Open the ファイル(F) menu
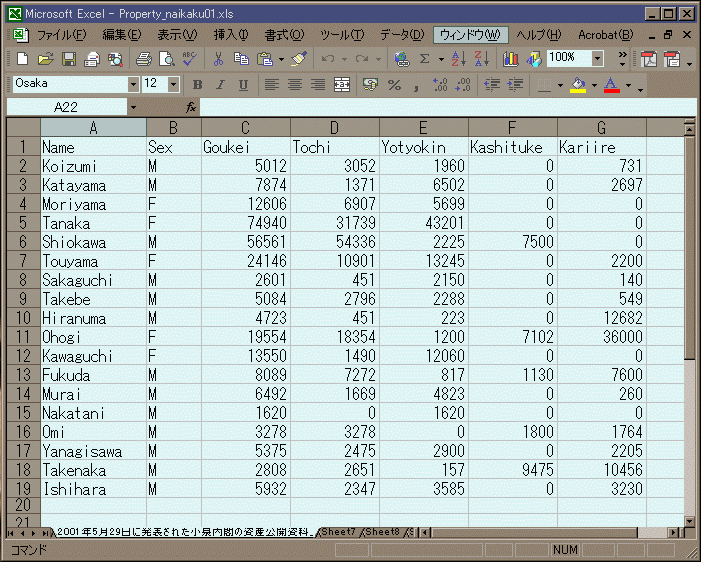701x562 pixels. pyautogui.click(x=60, y=35)
